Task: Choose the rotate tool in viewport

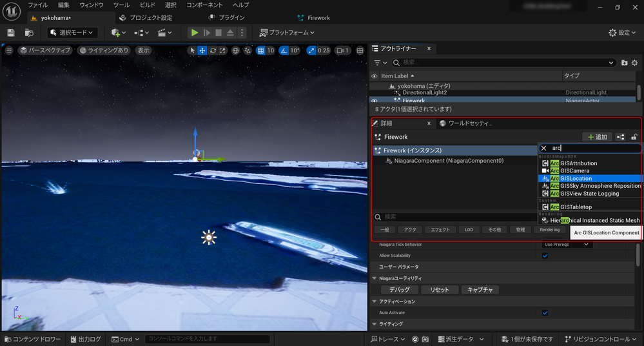Action: coord(213,50)
